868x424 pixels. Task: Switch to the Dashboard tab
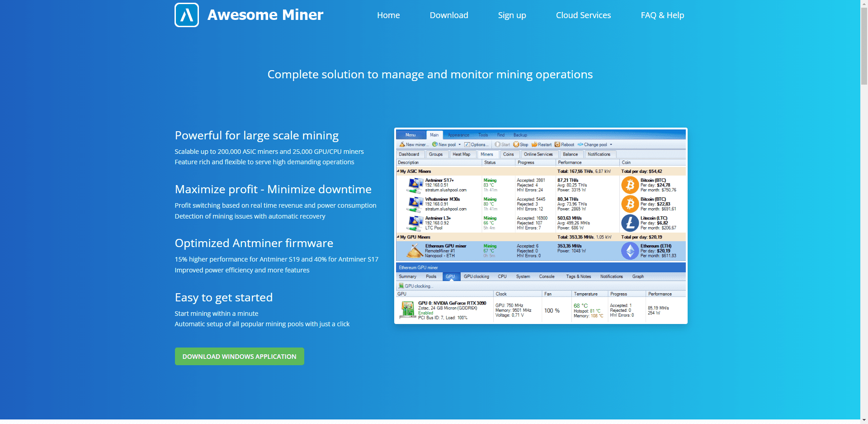point(409,154)
